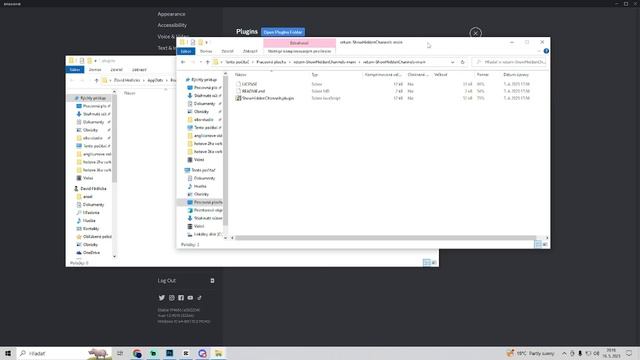
Task: Click back window sidebar scroll down arrow
Action: (x=114, y=256)
